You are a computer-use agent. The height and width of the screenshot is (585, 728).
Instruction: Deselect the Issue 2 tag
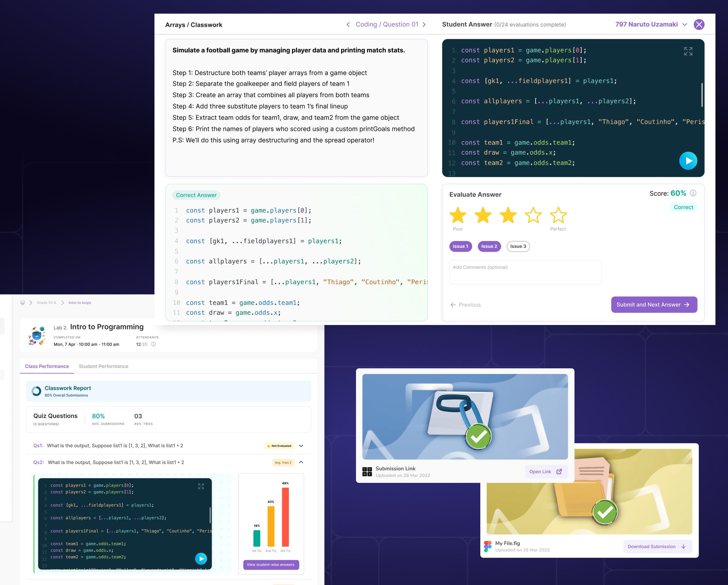point(489,246)
